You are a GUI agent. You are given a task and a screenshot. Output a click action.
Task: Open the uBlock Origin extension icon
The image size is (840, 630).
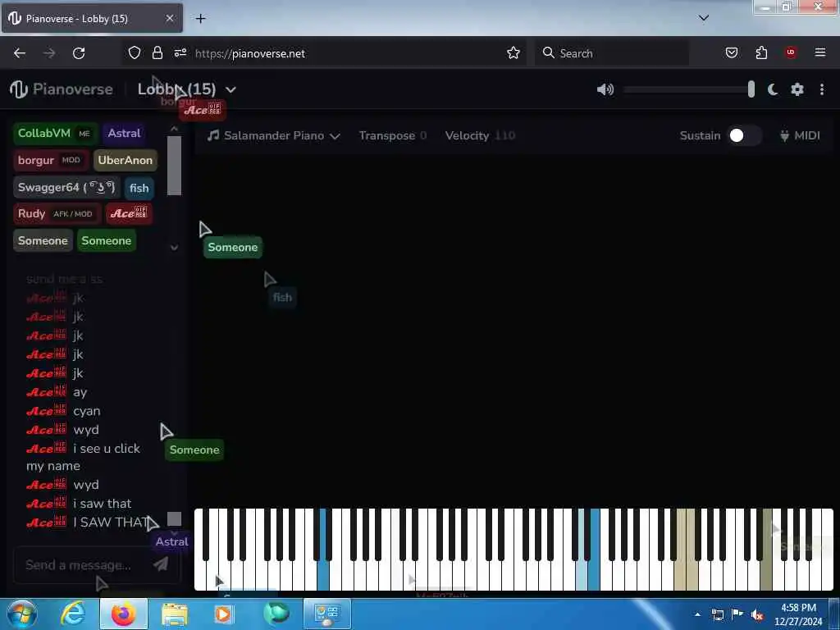click(x=791, y=52)
